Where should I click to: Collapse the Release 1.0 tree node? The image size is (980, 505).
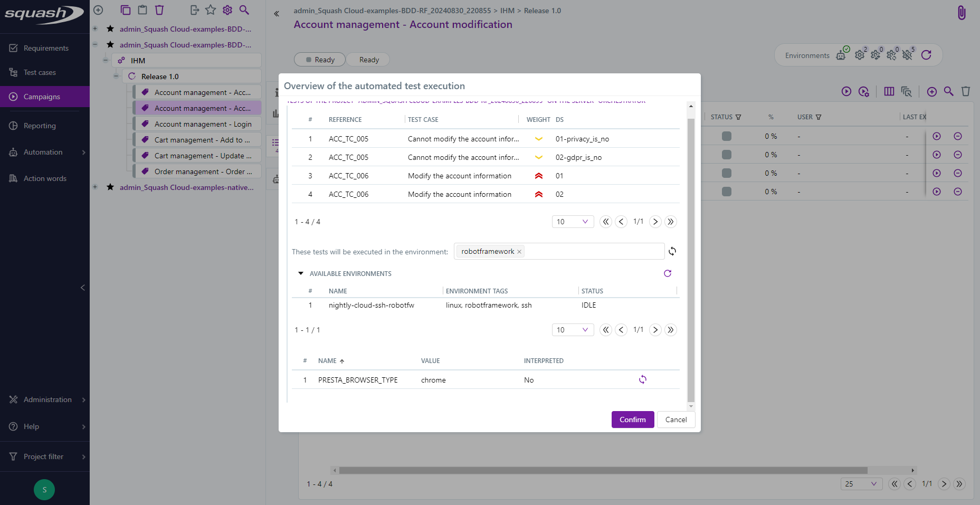point(116,76)
